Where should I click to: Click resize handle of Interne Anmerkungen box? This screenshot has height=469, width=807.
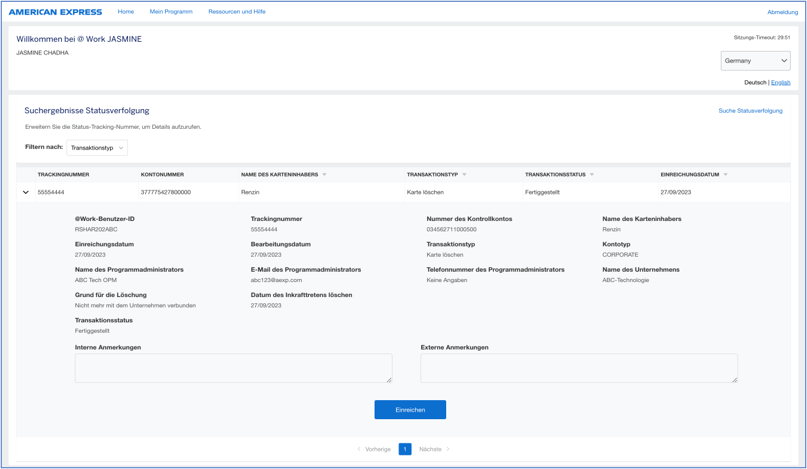[x=389, y=379]
